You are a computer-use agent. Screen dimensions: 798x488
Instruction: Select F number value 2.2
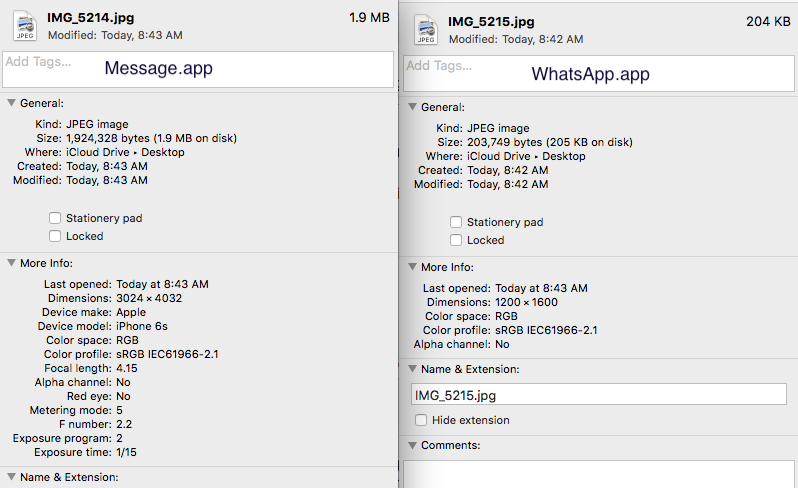(124, 424)
